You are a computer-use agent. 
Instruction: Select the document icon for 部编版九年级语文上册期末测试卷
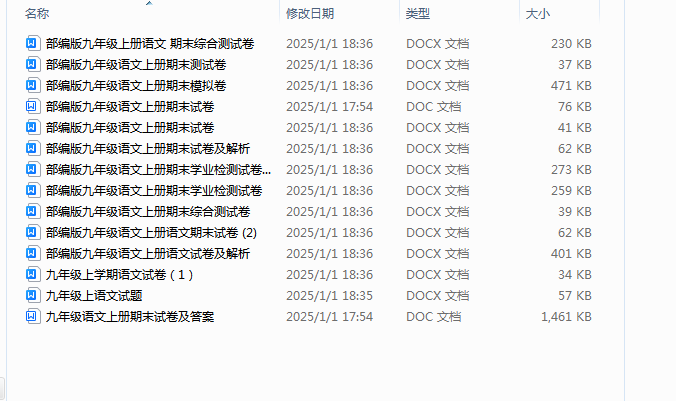[32, 65]
